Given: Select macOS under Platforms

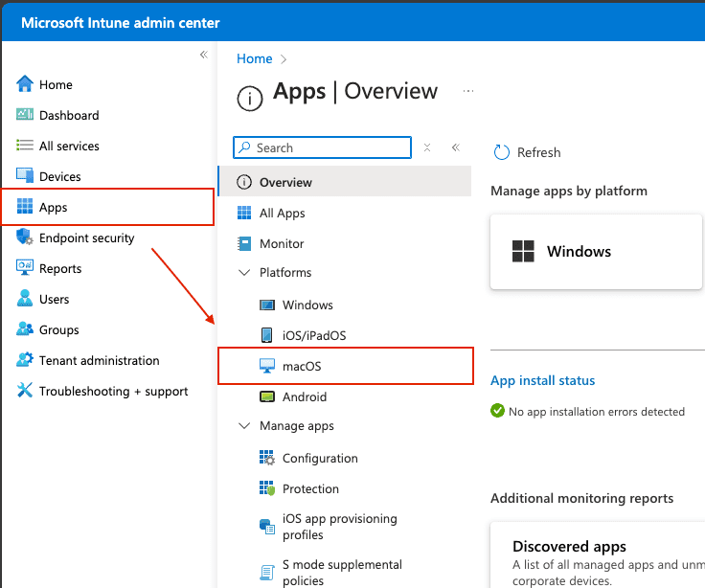Looking at the screenshot, I should point(303,366).
